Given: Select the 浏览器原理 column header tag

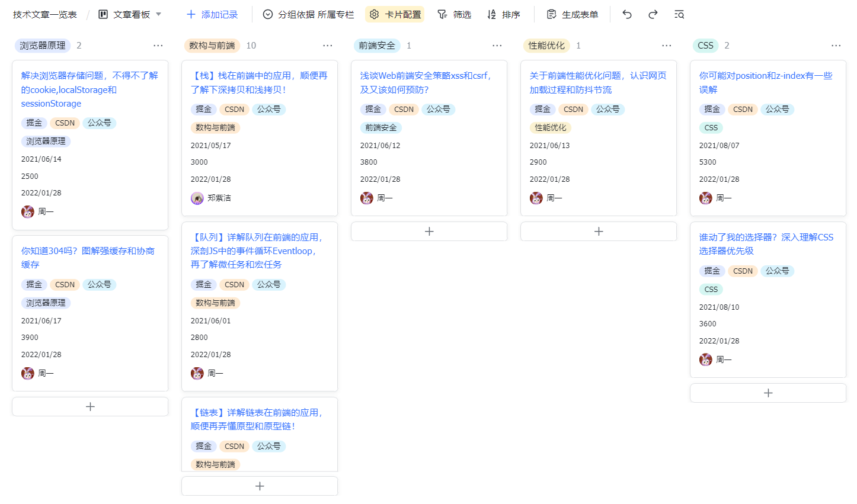Looking at the screenshot, I should [x=43, y=46].
